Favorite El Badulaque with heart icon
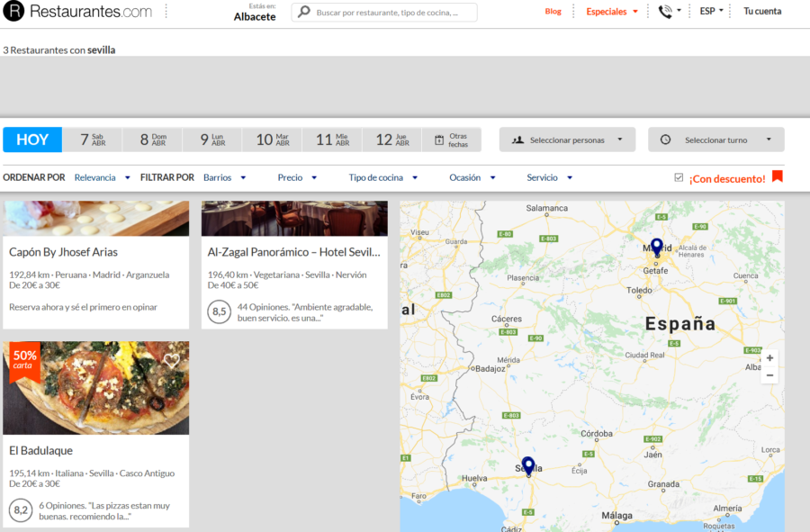The width and height of the screenshot is (810, 532). [x=172, y=359]
